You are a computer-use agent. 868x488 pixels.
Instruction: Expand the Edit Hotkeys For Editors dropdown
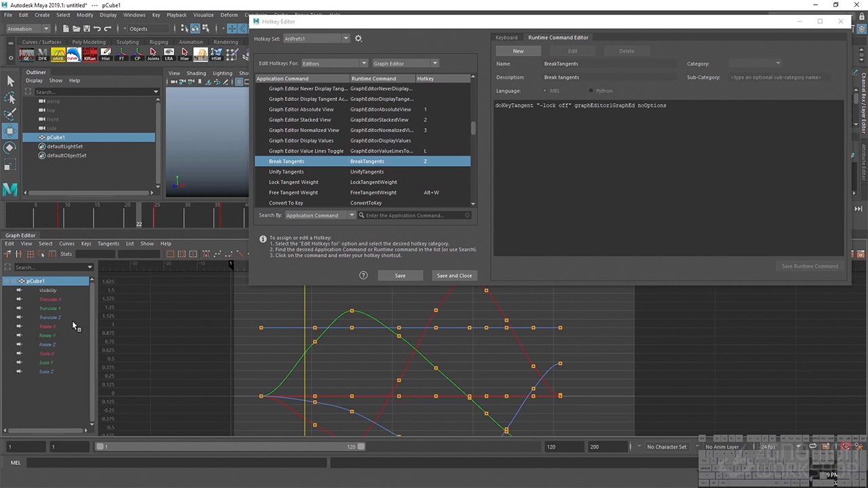coord(334,64)
